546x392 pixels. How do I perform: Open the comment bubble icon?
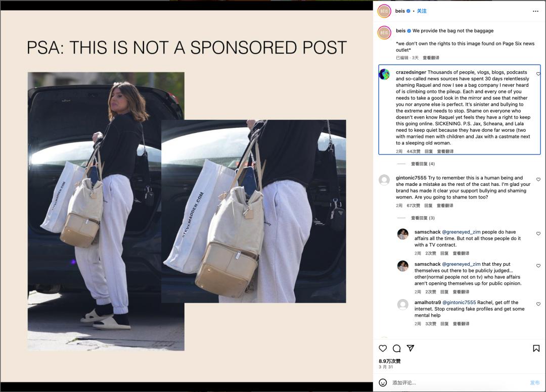(397, 348)
